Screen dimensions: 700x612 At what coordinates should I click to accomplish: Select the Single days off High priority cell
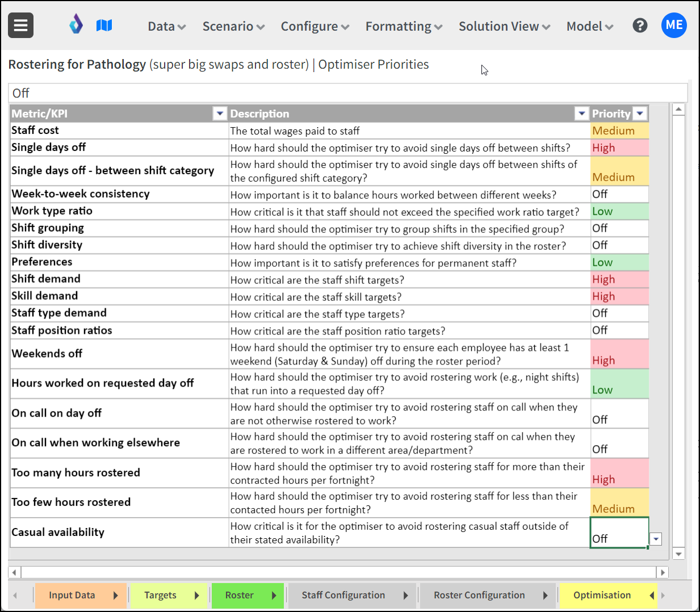click(x=619, y=148)
